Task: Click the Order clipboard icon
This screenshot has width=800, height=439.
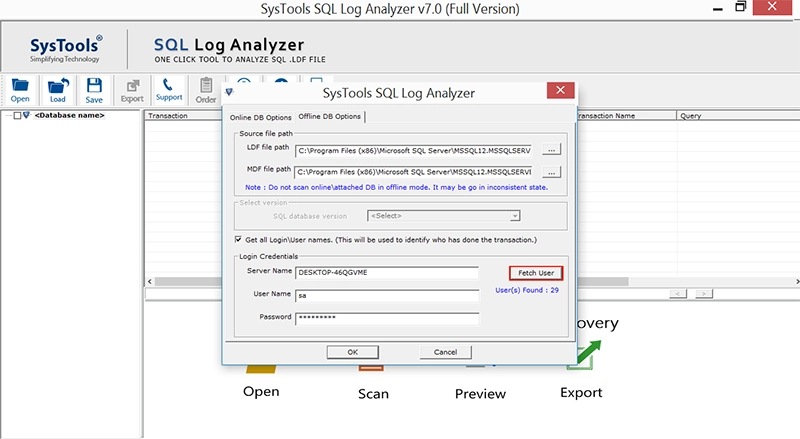Action: click(x=206, y=90)
